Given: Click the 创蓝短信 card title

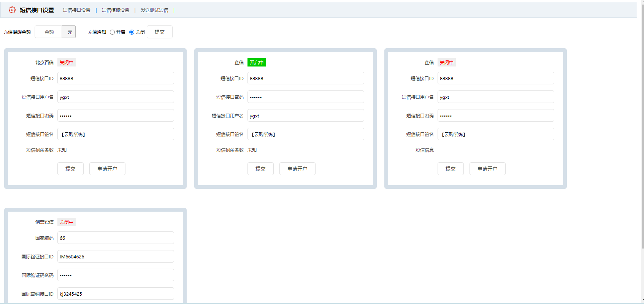Looking at the screenshot, I should point(44,222).
